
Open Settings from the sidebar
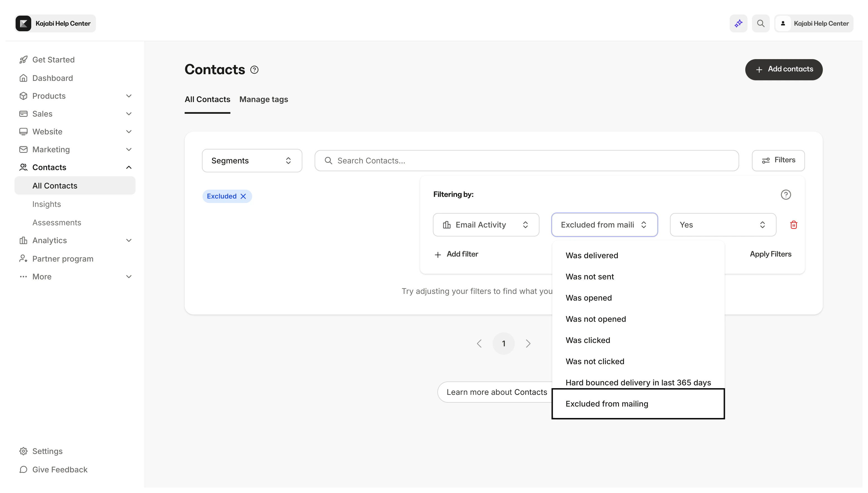coord(47,451)
